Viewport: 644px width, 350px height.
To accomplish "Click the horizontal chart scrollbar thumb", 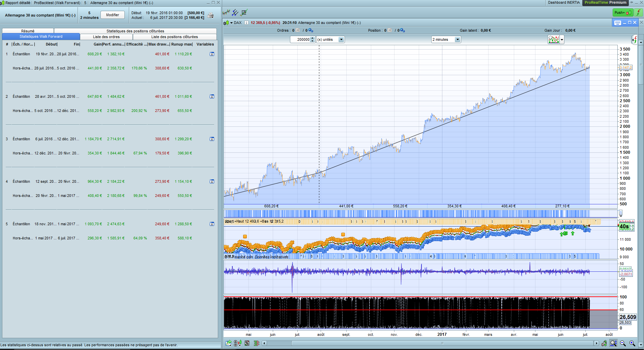I will click(442, 343).
